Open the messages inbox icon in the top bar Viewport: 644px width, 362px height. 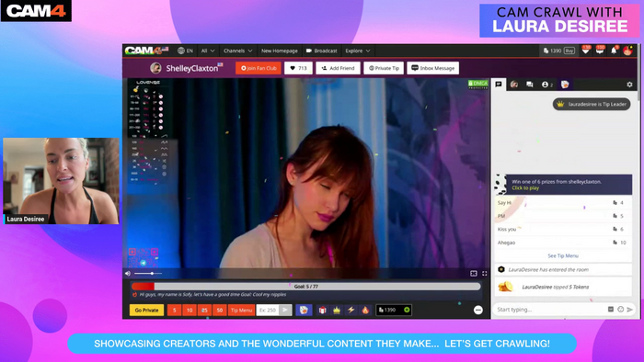click(x=600, y=51)
